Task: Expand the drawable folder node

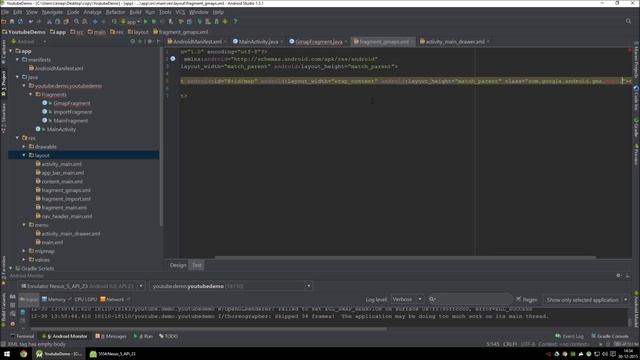Action: pyautogui.click(x=24, y=147)
